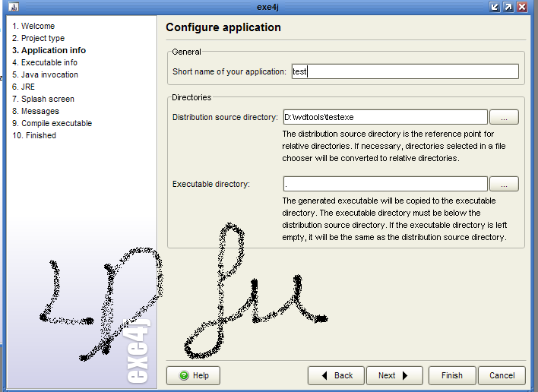
Task: Click the 'Distribution source directory:' label
Action: pos(225,117)
